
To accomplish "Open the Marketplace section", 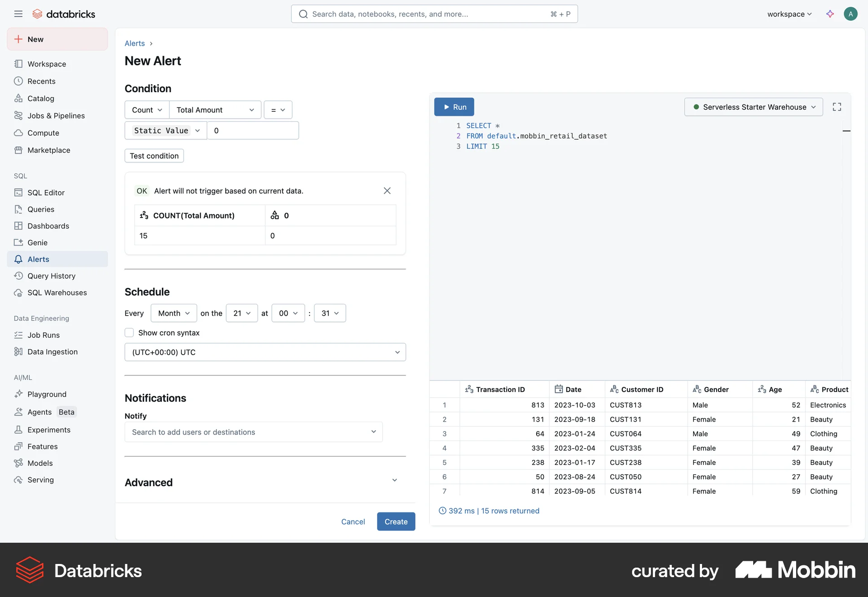I will coord(49,150).
